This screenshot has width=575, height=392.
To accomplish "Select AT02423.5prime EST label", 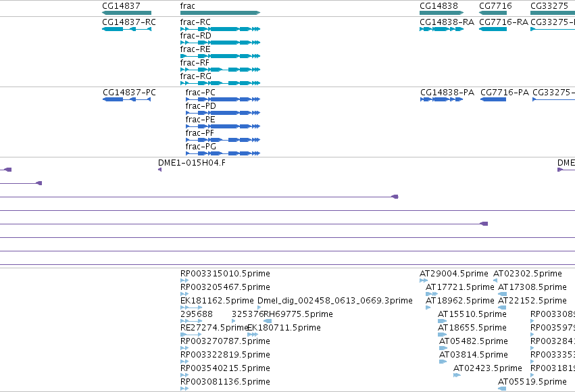I will [x=488, y=368].
